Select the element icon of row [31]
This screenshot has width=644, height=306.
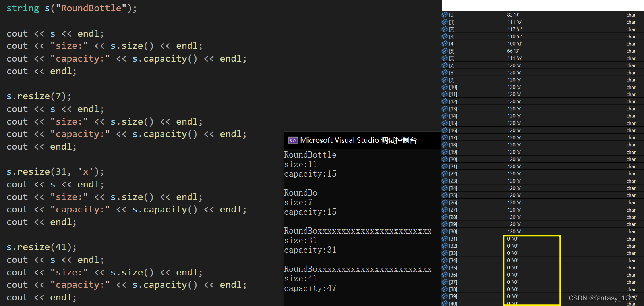(445, 239)
